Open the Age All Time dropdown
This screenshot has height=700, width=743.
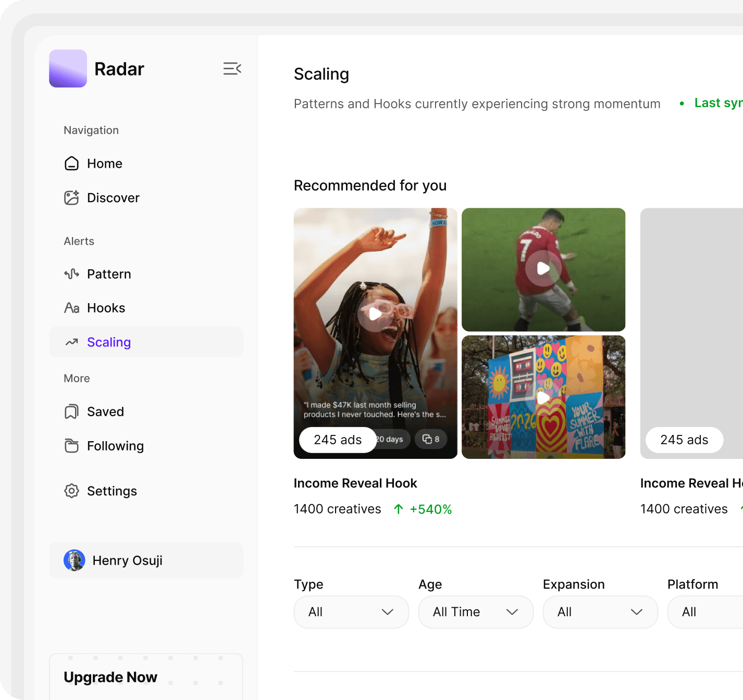point(476,612)
